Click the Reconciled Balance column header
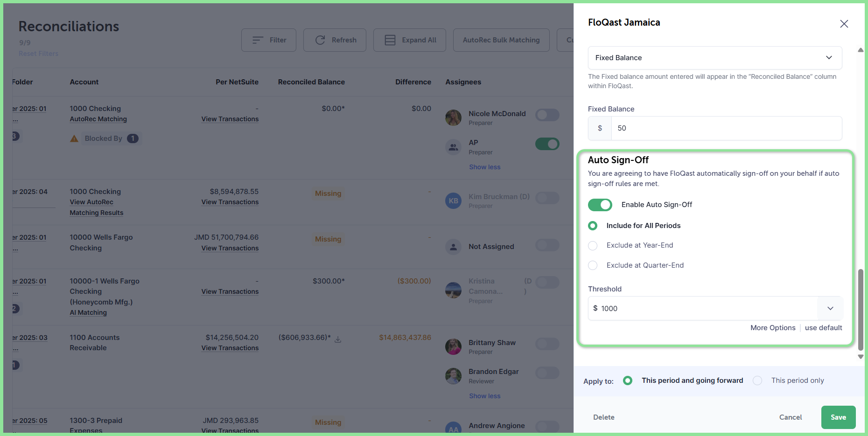Viewport: 868px width, 436px height. 311,82
